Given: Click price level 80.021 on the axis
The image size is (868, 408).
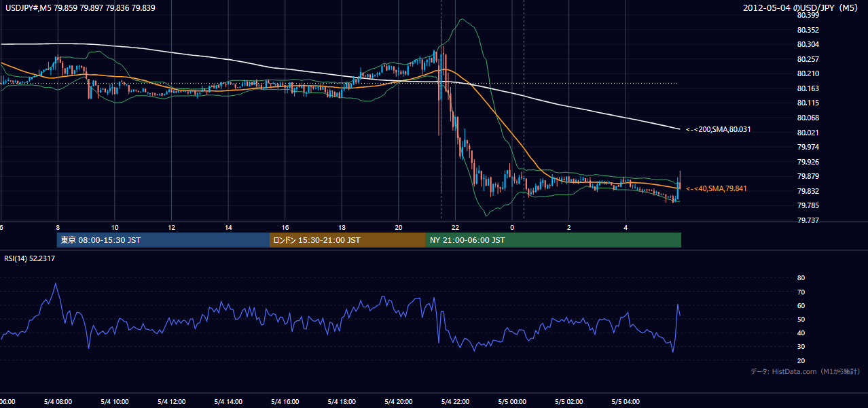Looking at the screenshot, I should click(808, 133).
